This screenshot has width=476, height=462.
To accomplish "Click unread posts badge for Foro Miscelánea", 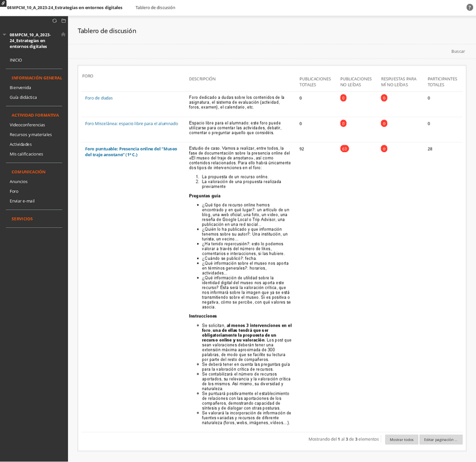I will [x=343, y=123].
